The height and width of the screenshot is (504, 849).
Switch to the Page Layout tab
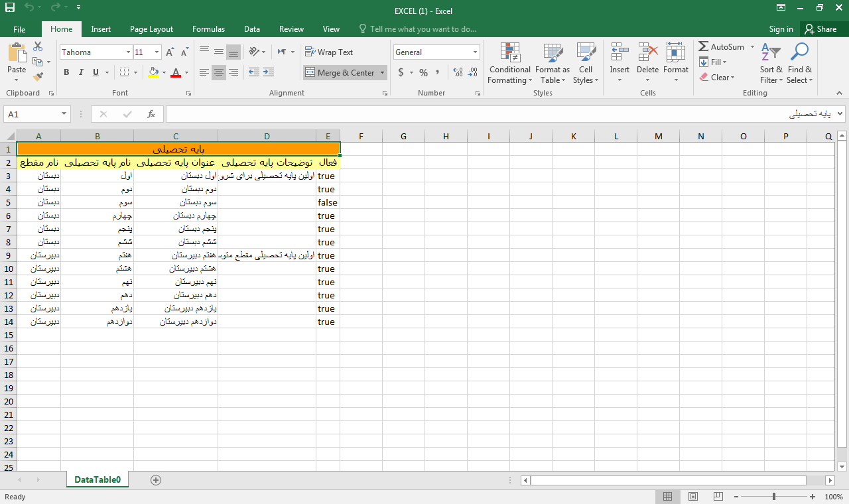pyautogui.click(x=151, y=29)
